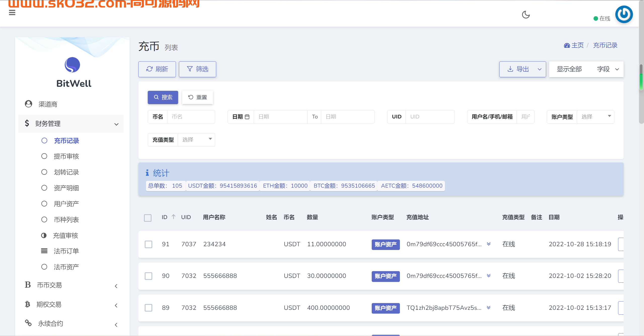Open 划转记录 in the sidebar
Image resolution: width=644 pixels, height=336 pixels.
pyautogui.click(x=66, y=172)
